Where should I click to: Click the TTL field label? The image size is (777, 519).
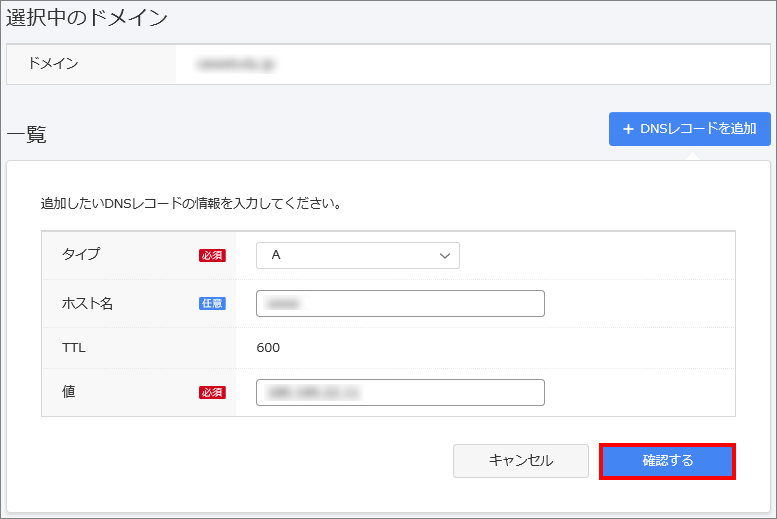73,347
